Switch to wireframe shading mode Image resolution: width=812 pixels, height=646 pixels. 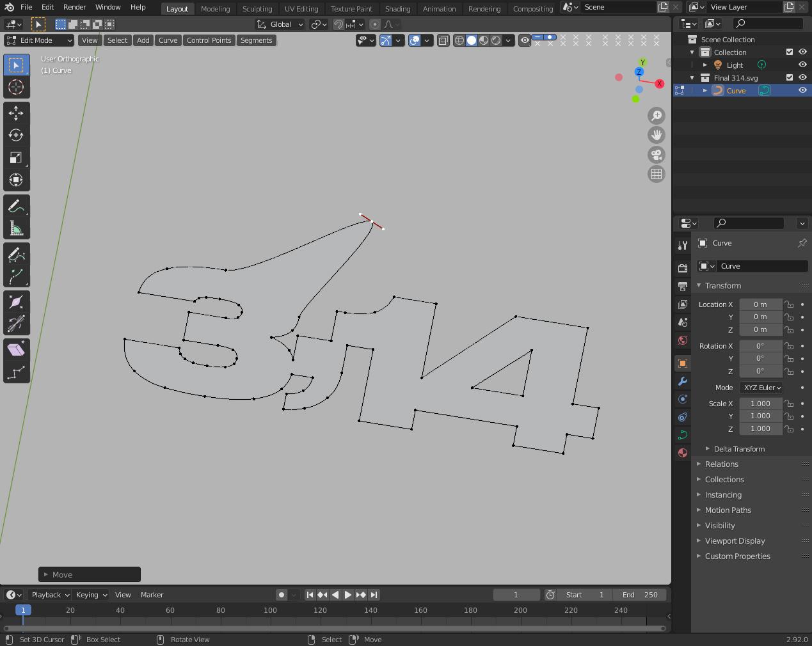pyautogui.click(x=459, y=40)
